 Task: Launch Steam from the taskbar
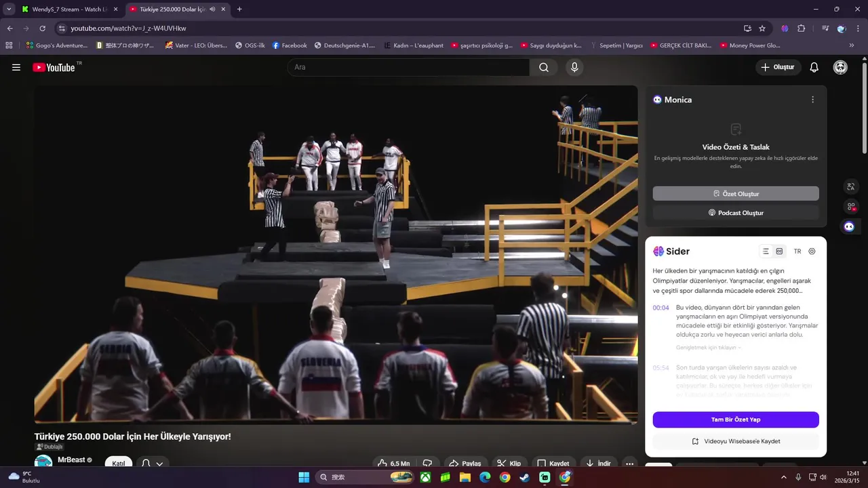(x=524, y=477)
